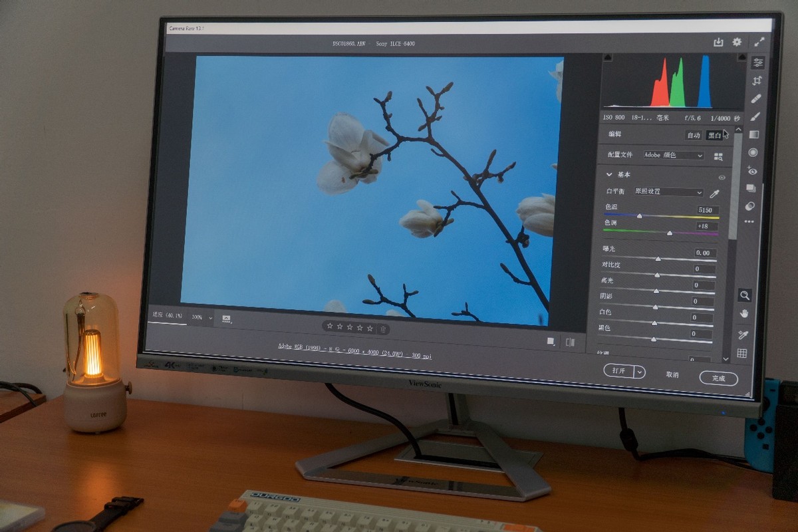Click the 曝光 value field 0.00
This screenshot has width=798, height=532.
coord(705,253)
